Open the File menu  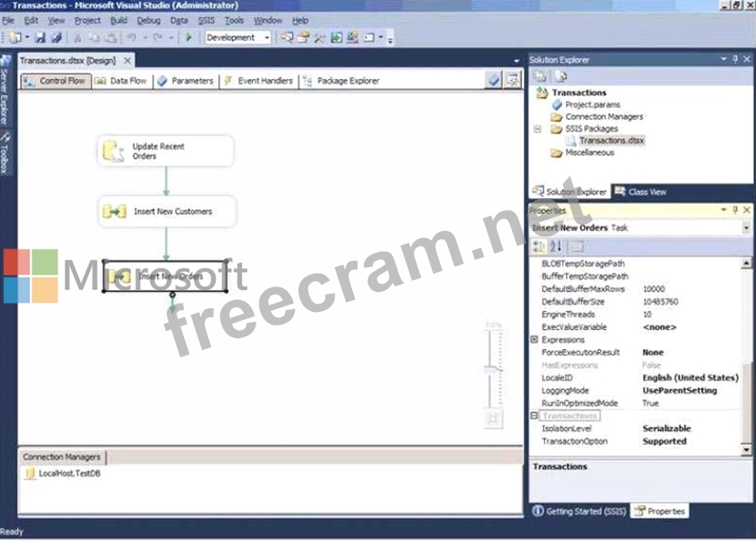coord(8,21)
